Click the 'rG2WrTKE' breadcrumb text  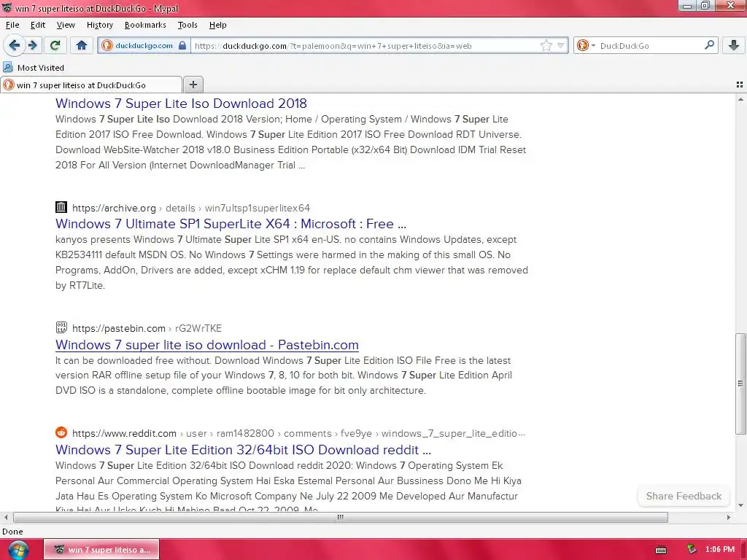point(198,329)
